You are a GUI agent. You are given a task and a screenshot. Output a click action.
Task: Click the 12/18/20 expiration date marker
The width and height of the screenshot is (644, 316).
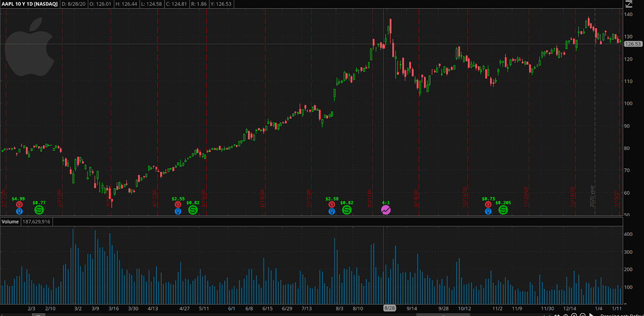[x=573, y=198]
